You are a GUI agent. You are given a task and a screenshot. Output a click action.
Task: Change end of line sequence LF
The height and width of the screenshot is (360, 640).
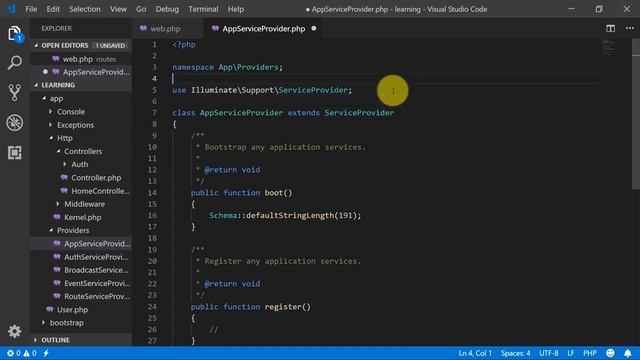(x=571, y=353)
